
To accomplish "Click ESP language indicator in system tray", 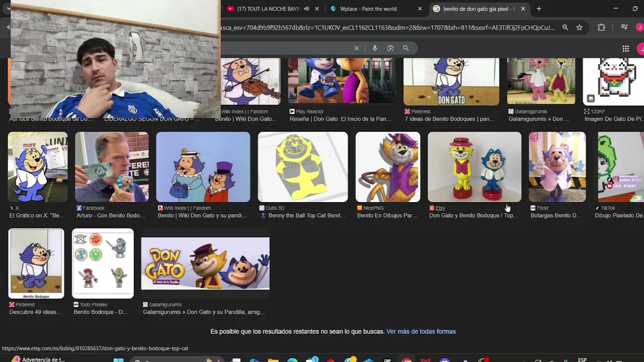I will point(582,359).
